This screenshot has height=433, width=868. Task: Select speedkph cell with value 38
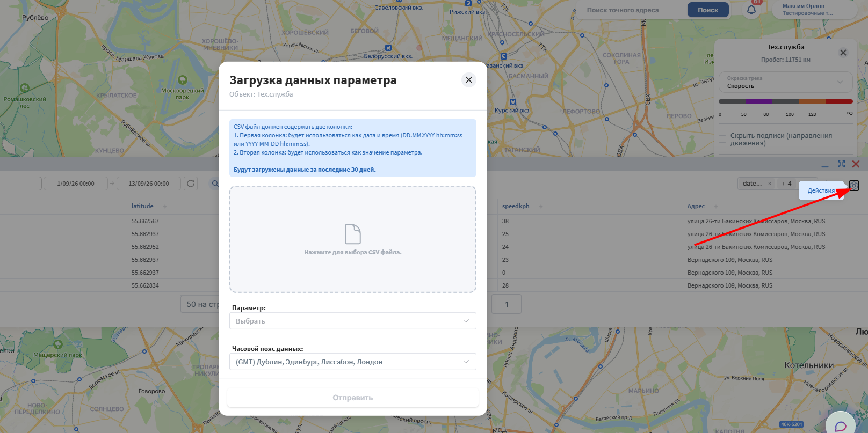click(x=505, y=221)
